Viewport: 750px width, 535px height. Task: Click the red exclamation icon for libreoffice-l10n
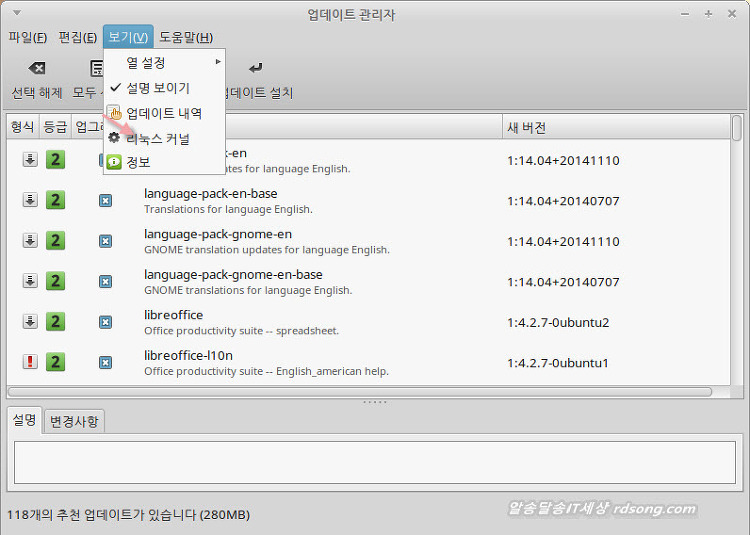click(x=30, y=362)
